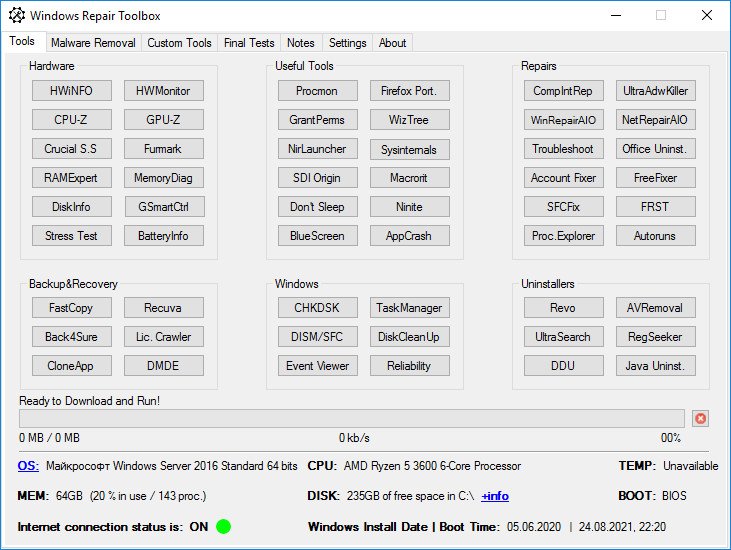Viewport: 731px width, 550px height.
Task: Switch to the Malware Removal tab
Action: [93, 43]
